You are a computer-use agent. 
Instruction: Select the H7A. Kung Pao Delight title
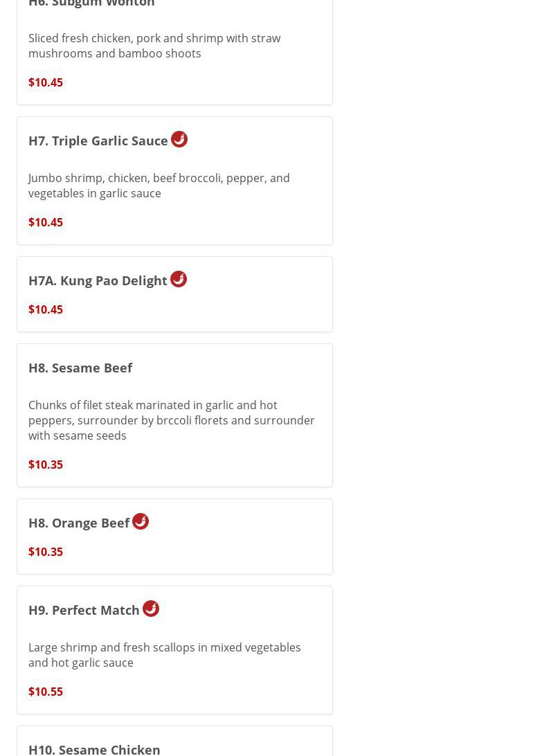point(98,280)
